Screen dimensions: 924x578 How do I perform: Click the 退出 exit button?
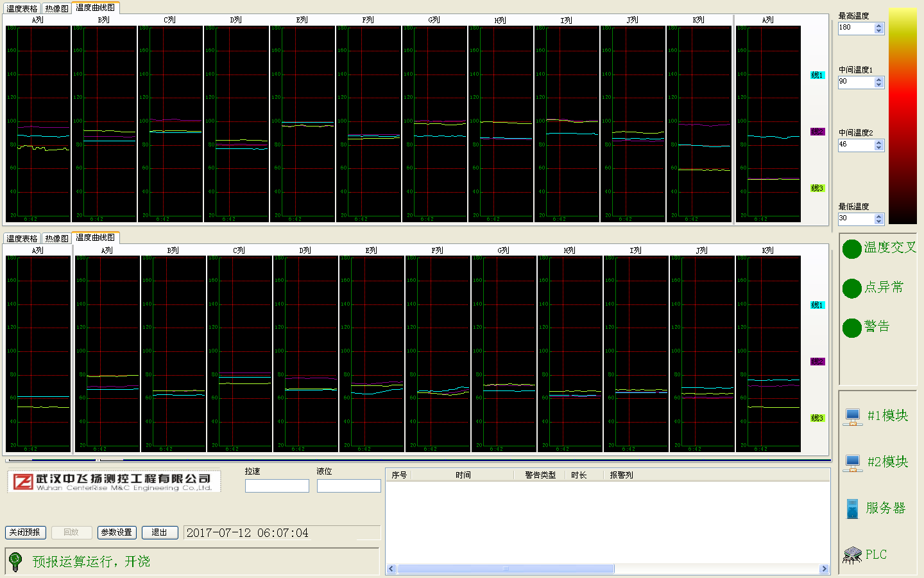click(x=160, y=532)
